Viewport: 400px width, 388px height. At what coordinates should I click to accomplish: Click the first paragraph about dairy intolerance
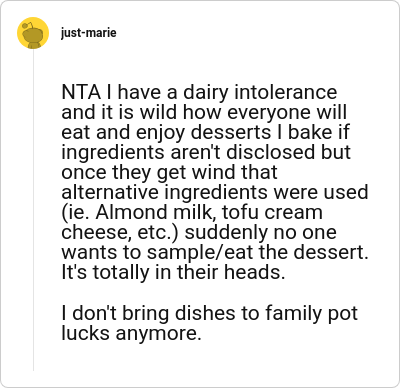point(215,182)
